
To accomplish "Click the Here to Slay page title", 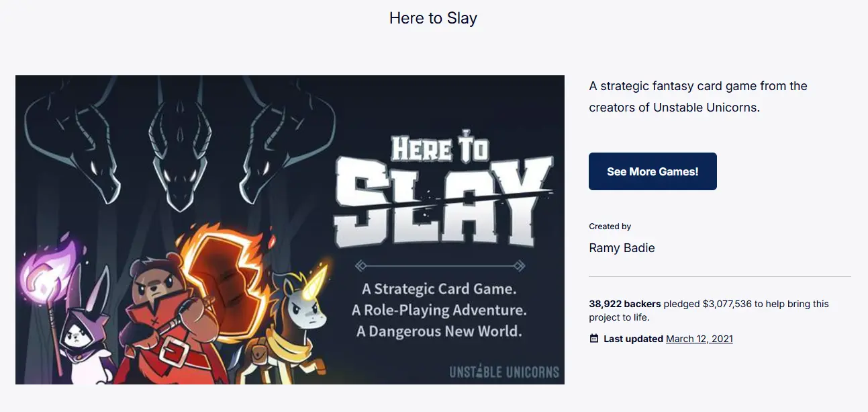I will (433, 18).
